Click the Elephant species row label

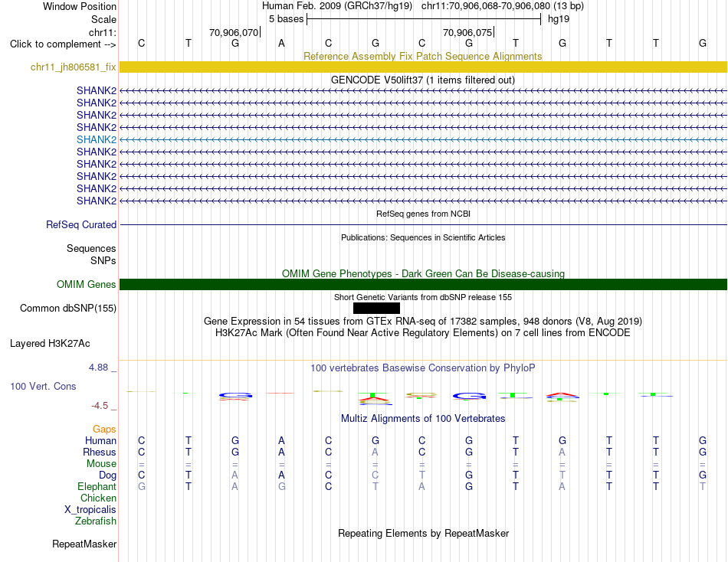[97, 486]
